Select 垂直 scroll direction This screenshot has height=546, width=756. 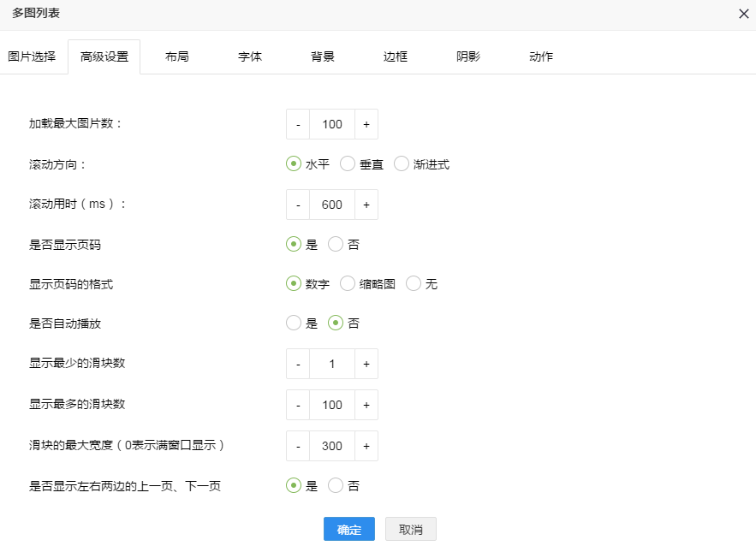pos(348,164)
